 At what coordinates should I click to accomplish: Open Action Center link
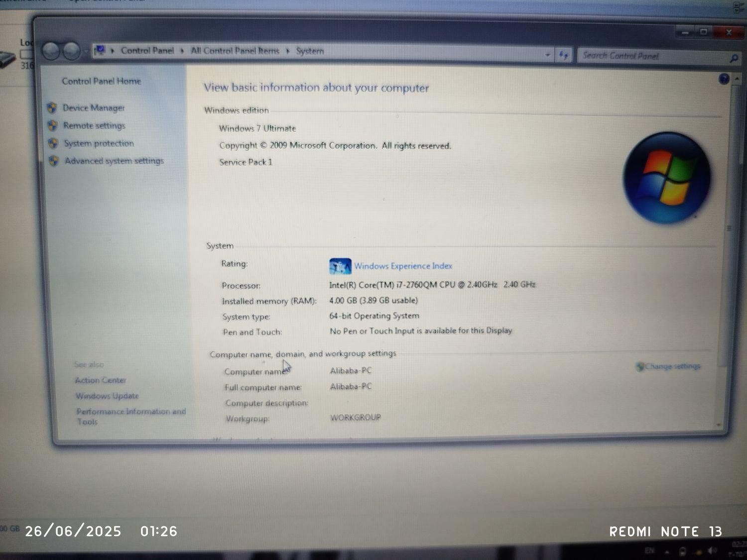[100, 380]
